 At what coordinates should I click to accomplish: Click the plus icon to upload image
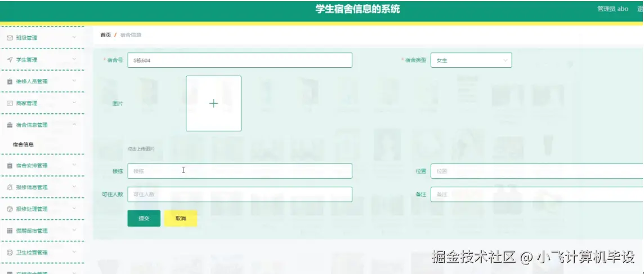coord(213,104)
